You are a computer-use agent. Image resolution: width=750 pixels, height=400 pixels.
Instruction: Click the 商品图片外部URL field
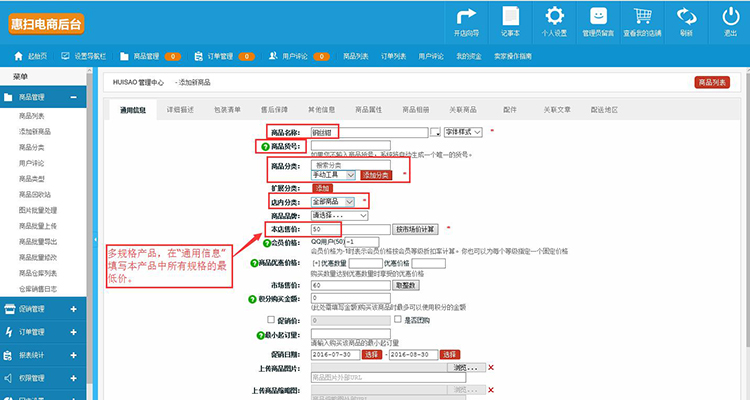388,378
